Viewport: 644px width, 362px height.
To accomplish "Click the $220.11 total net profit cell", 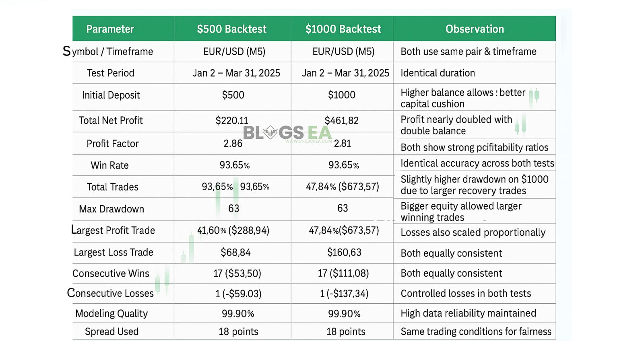I will pos(232,120).
